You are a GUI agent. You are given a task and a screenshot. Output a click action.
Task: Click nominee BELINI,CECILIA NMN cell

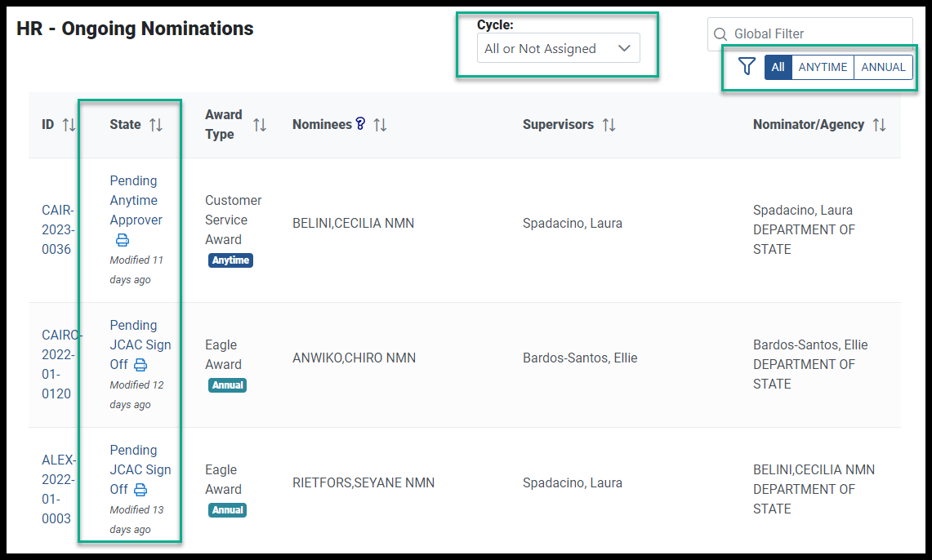pyautogui.click(x=353, y=224)
